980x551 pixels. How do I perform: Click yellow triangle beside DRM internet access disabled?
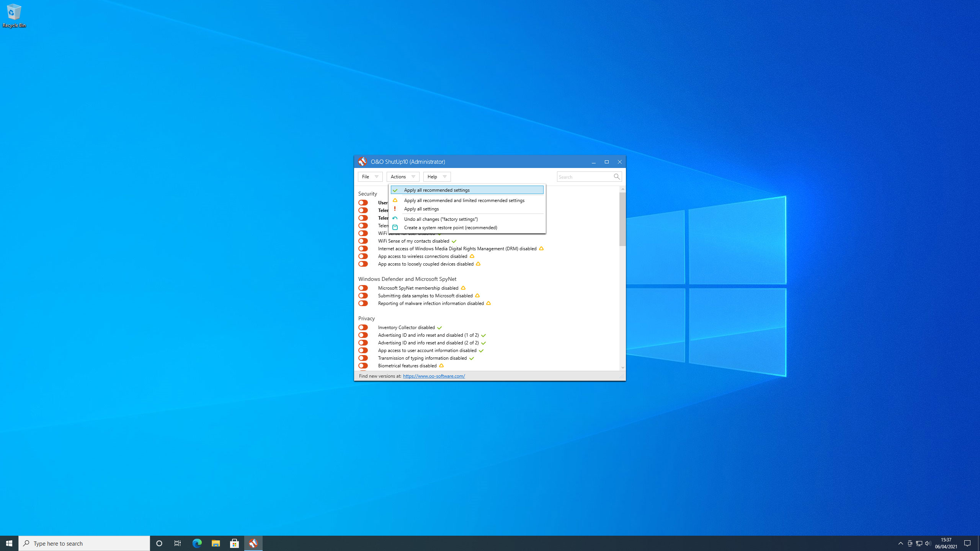541,249
